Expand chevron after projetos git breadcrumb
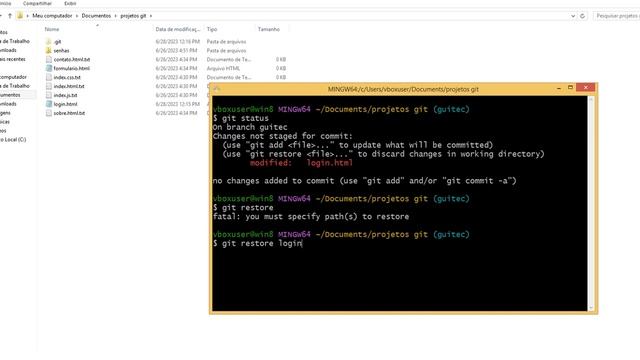 click(151, 16)
